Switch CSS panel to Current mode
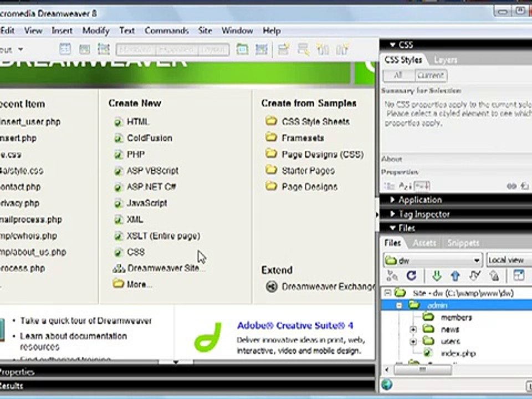The width and height of the screenshot is (532, 399). coord(431,75)
